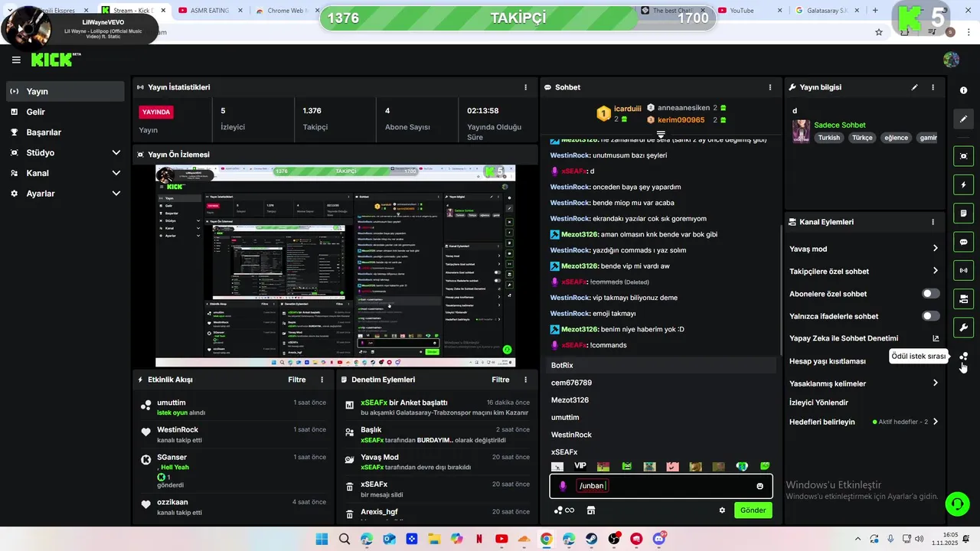The width and height of the screenshot is (980, 551).
Task: Expand the Ayarlar menu chevron
Action: 116,194
